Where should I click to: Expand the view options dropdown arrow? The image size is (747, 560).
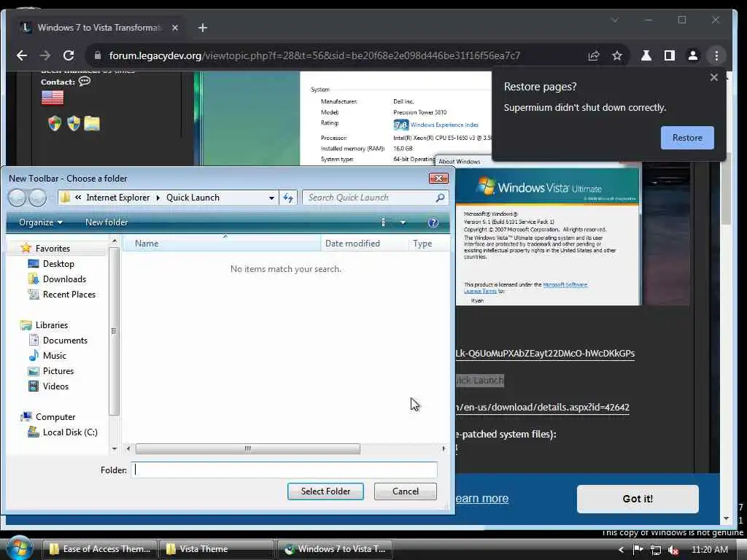pos(403,222)
